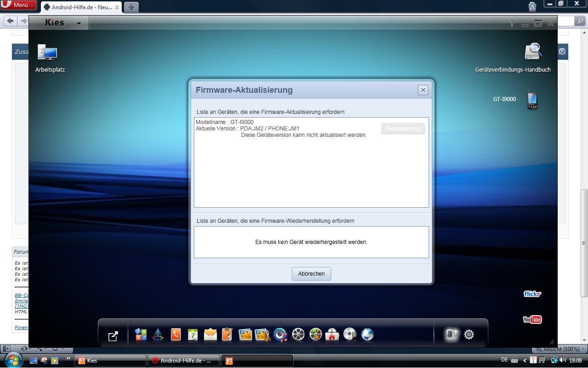This screenshot has width=588, height=368.
Task: Open the Opera Menü button
Action: (18, 5)
